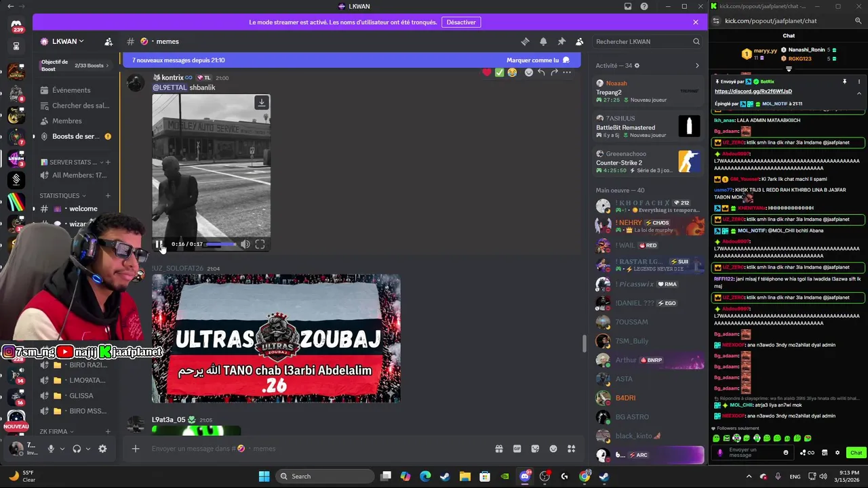Add channel to STATISTIQUES category

coord(108,196)
